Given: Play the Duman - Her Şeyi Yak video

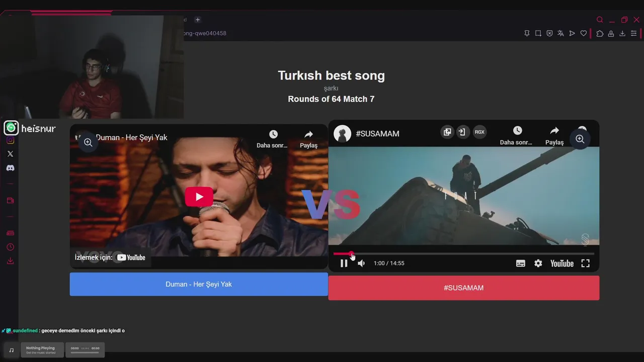Looking at the screenshot, I should click(199, 197).
